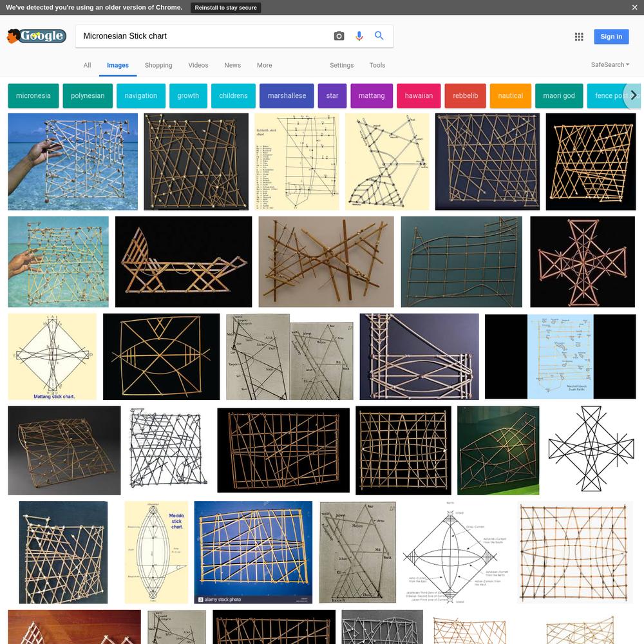Open the More menu tab
Image resolution: width=644 pixels, height=644 pixels.
click(265, 65)
